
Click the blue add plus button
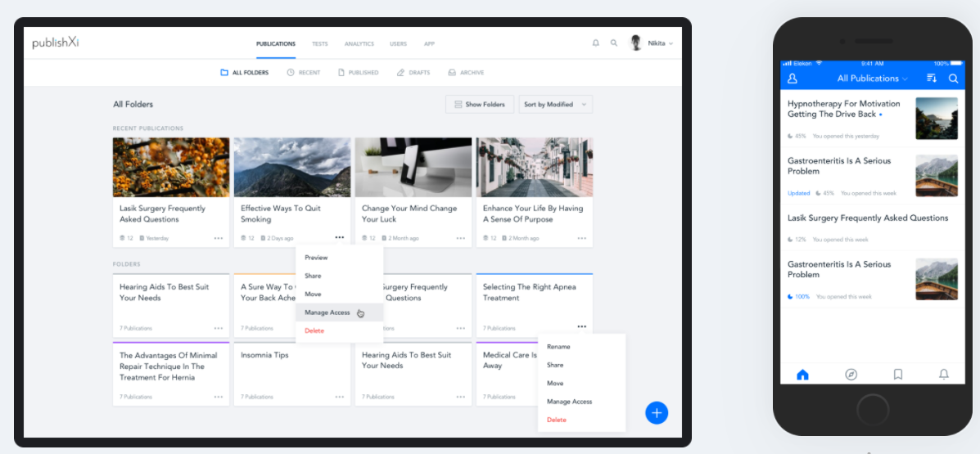[x=657, y=413]
